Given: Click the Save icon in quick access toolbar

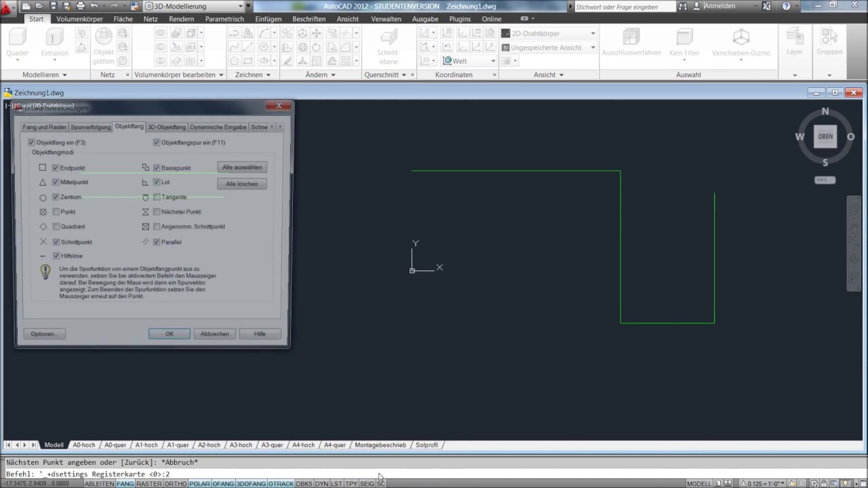Looking at the screenshot, I should [x=54, y=6].
